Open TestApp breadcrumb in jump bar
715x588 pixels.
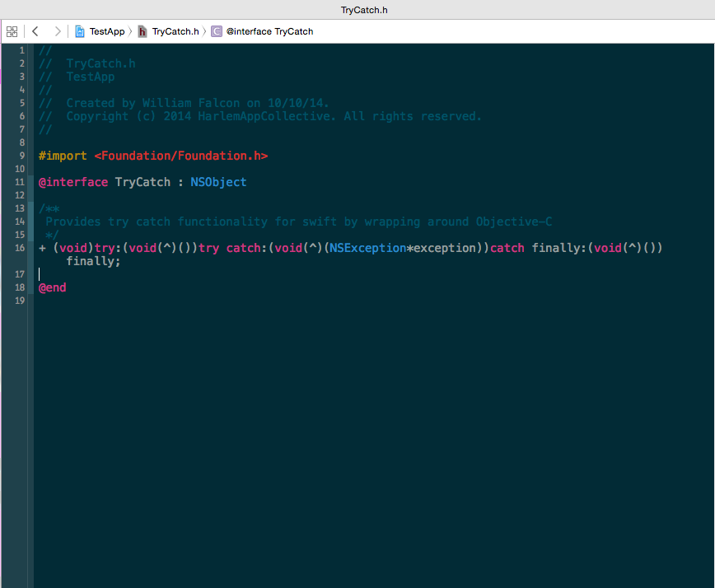pyautogui.click(x=107, y=31)
